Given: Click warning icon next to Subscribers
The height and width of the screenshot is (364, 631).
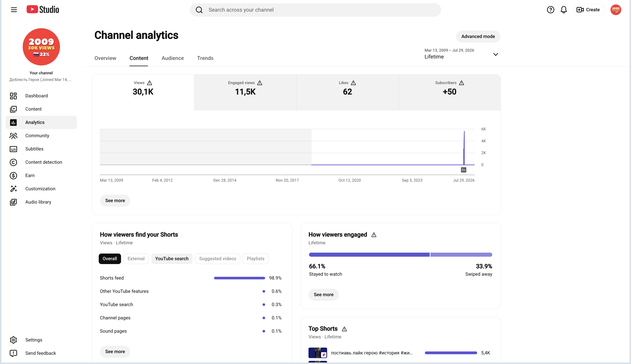Looking at the screenshot, I should point(461,83).
